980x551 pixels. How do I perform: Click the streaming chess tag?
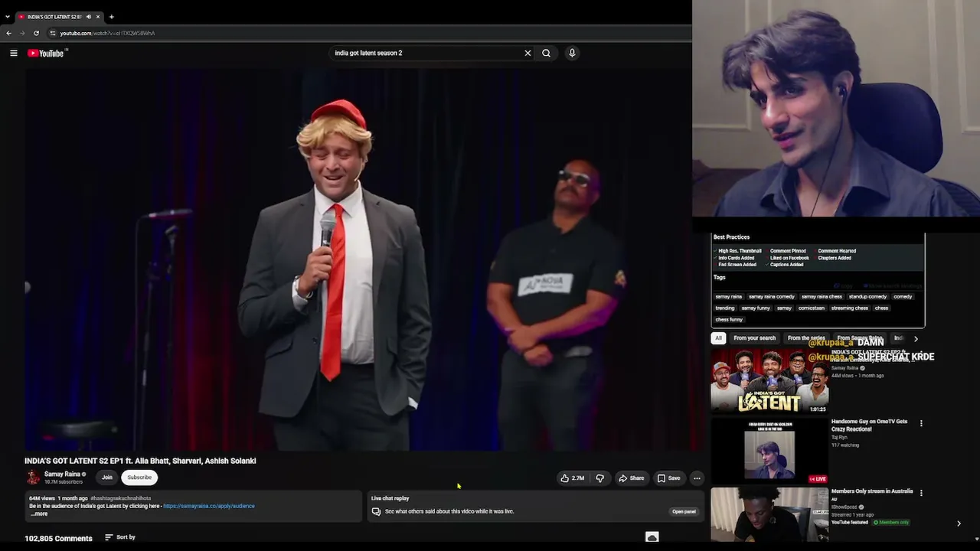coord(850,308)
